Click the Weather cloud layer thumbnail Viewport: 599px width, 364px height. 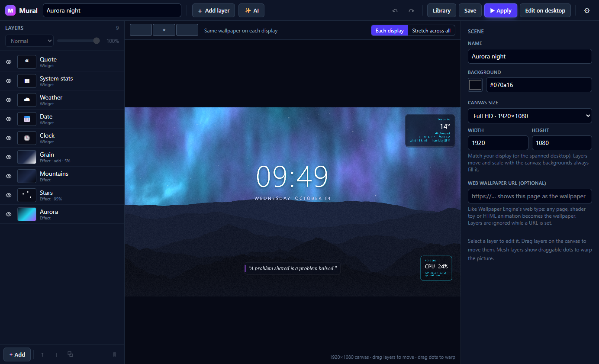(x=27, y=100)
